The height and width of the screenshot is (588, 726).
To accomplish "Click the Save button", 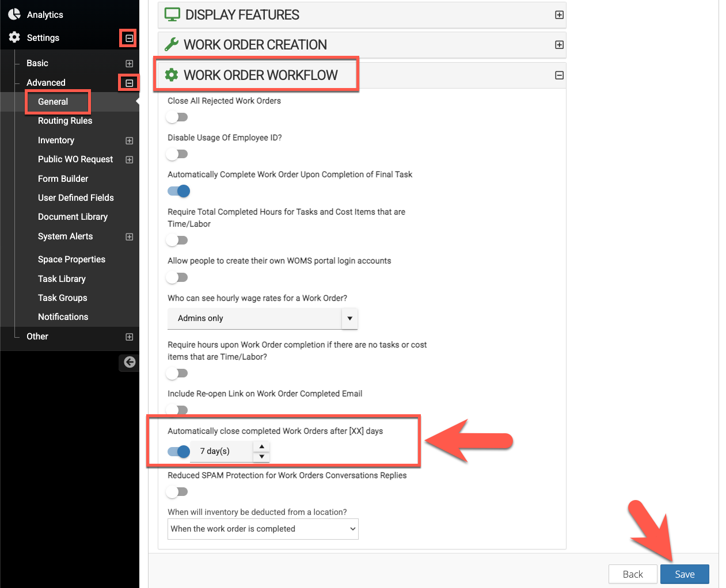I will 685,574.
